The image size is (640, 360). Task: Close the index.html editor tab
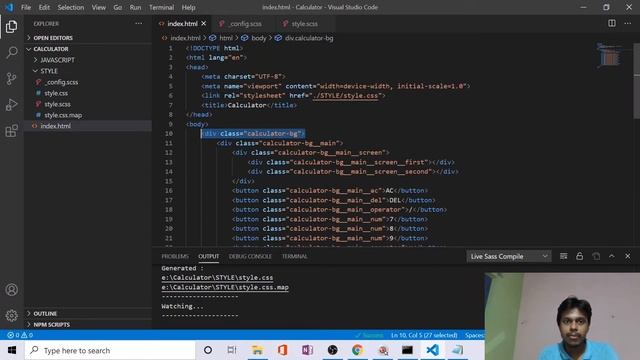(x=204, y=23)
